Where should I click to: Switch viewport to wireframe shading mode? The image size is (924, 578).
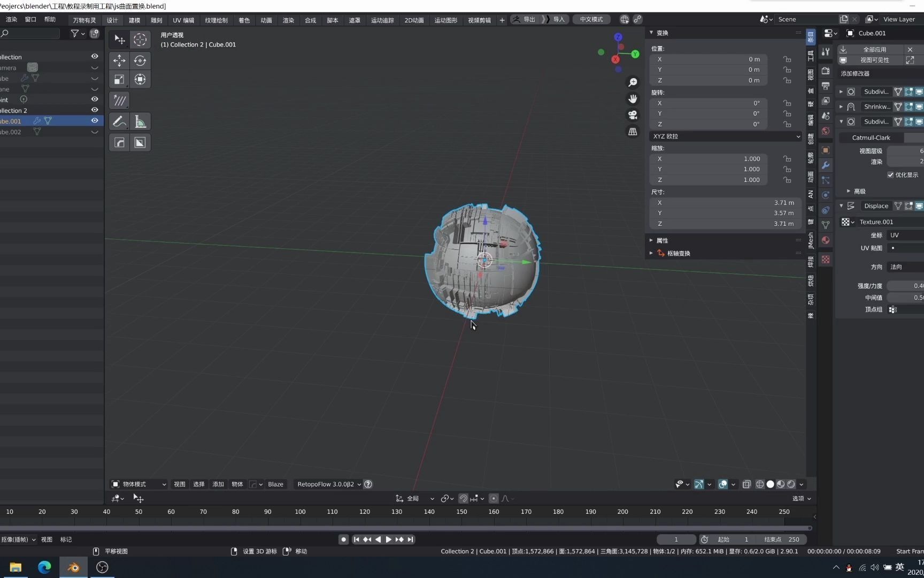[760, 484]
